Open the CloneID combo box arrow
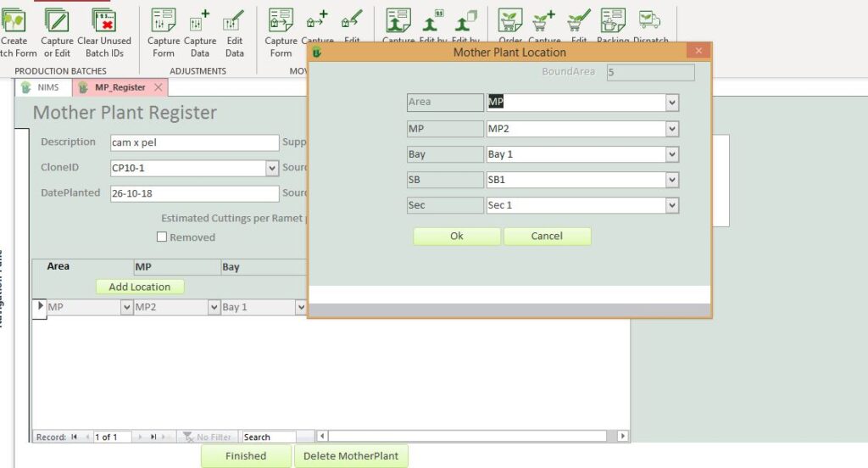Viewport: 868px width, 468px height. tap(272, 169)
